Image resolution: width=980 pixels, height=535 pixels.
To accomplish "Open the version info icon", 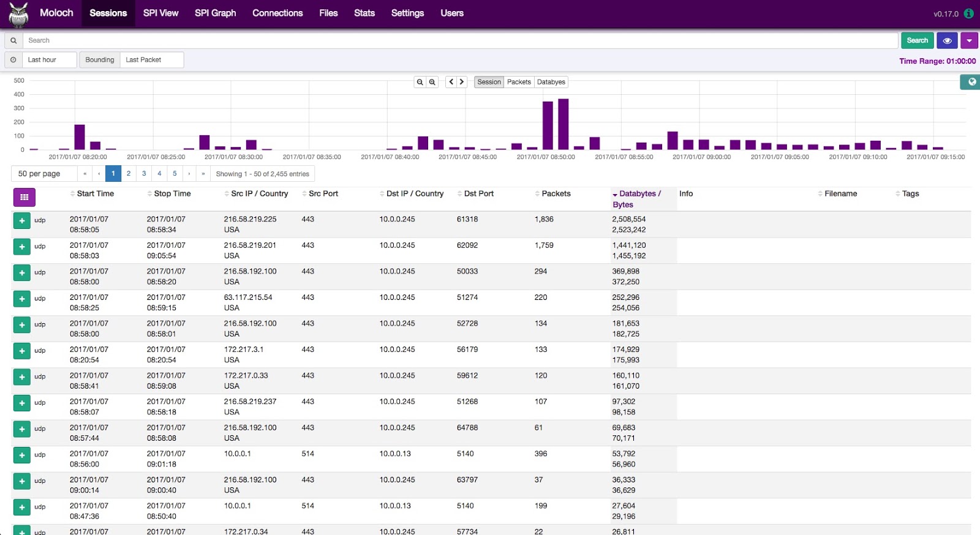I will (968, 13).
